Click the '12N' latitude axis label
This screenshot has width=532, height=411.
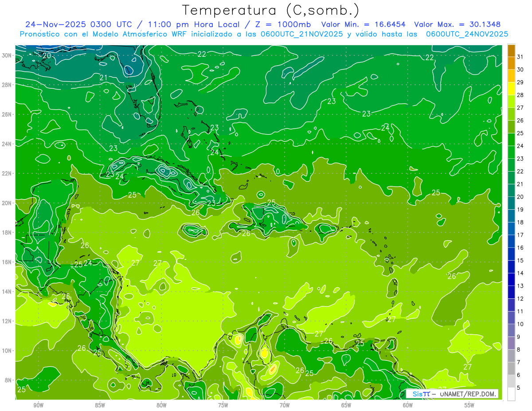(x=7, y=321)
